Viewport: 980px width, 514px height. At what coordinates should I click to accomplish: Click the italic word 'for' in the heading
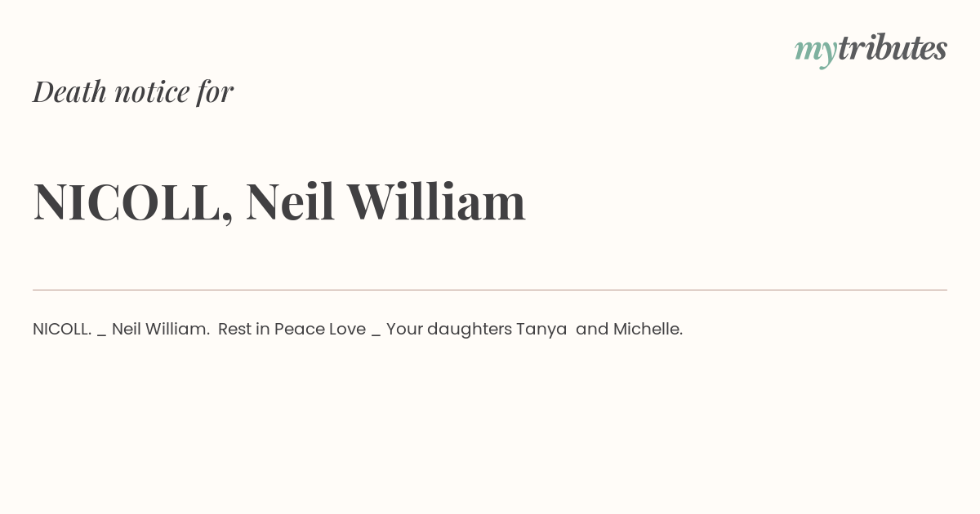tap(216, 92)
